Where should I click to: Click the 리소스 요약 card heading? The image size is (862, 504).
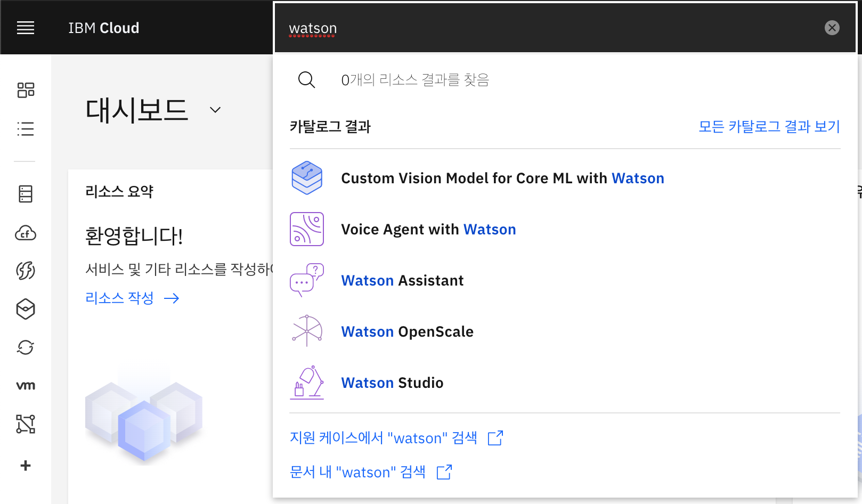pos(119,191)
